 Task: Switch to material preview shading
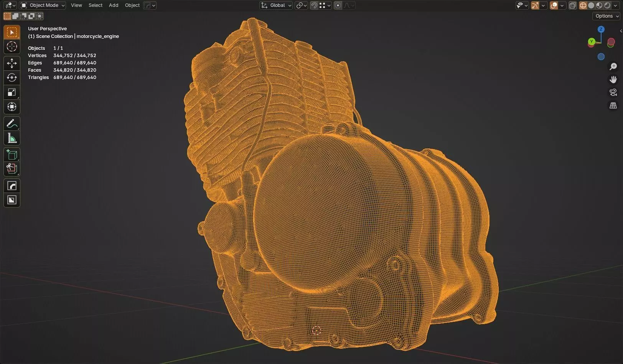click(599, 5)
